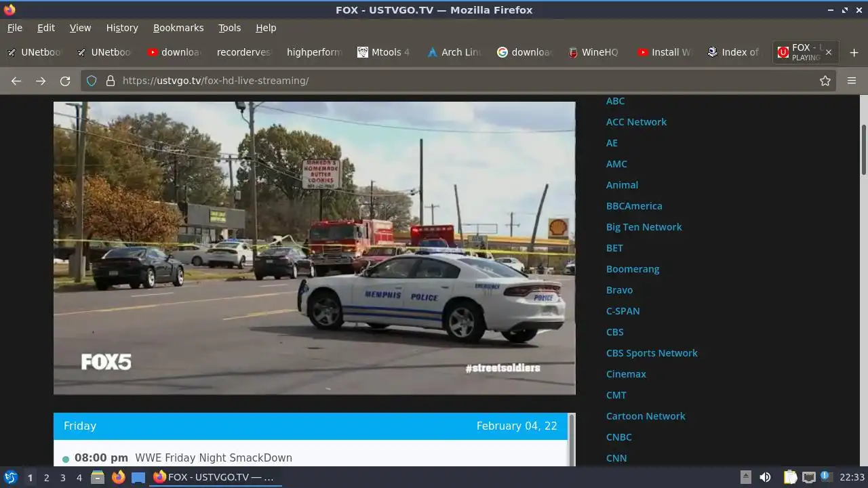868x488 pixels.
Task: Focus FOX - USTVGO.TV taskbar window button
Action: point(216,477)
